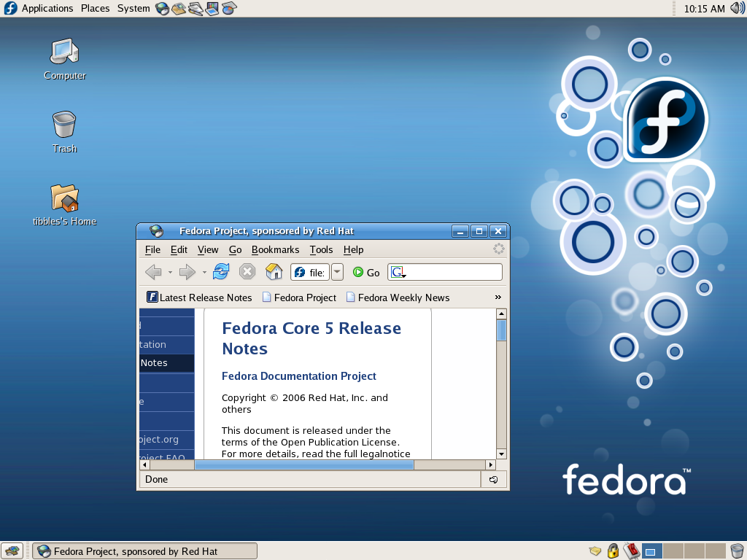Click the Stop loading button
747x560 pixels.
tap(247, 271)
